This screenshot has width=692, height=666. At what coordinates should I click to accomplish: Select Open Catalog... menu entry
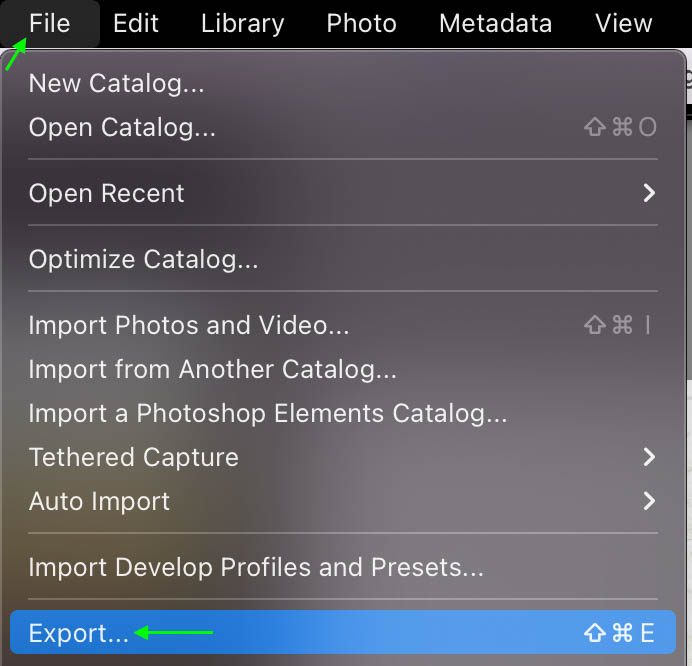click(x=343, y=127)
